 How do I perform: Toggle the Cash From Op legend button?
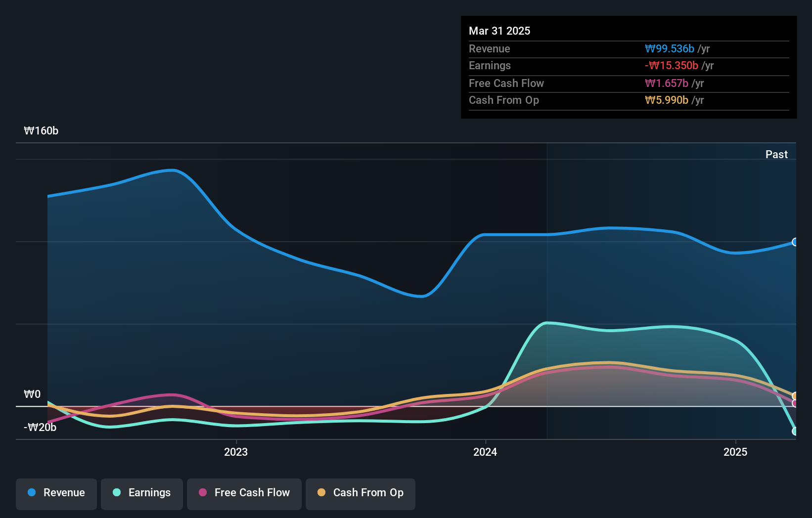coord(361,494)
